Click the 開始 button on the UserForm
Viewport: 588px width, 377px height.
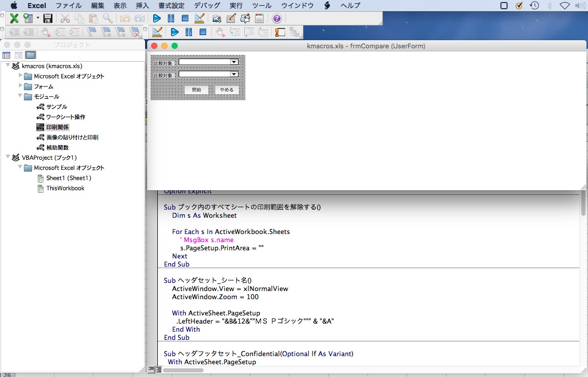click(197, 90)
